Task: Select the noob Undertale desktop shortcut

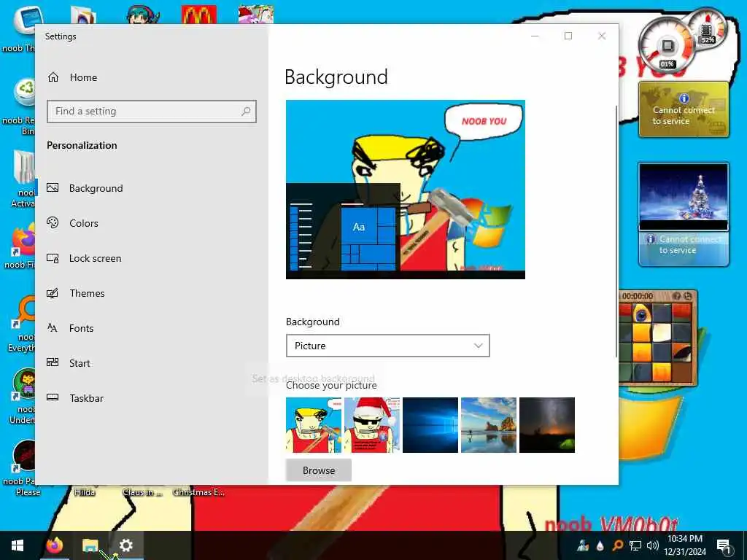Action: pyautogui.click(x=21, y=396)
